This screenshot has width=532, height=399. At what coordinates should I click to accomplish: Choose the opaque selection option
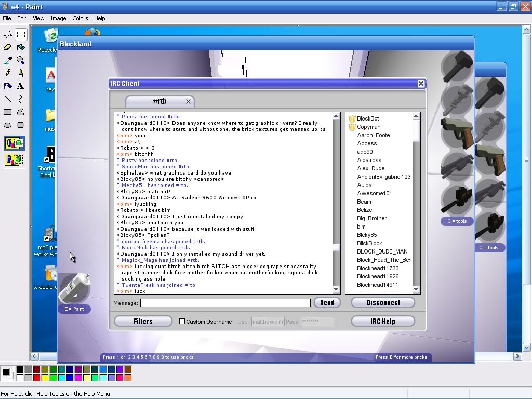pyautogui.click(x=14, y=143)
